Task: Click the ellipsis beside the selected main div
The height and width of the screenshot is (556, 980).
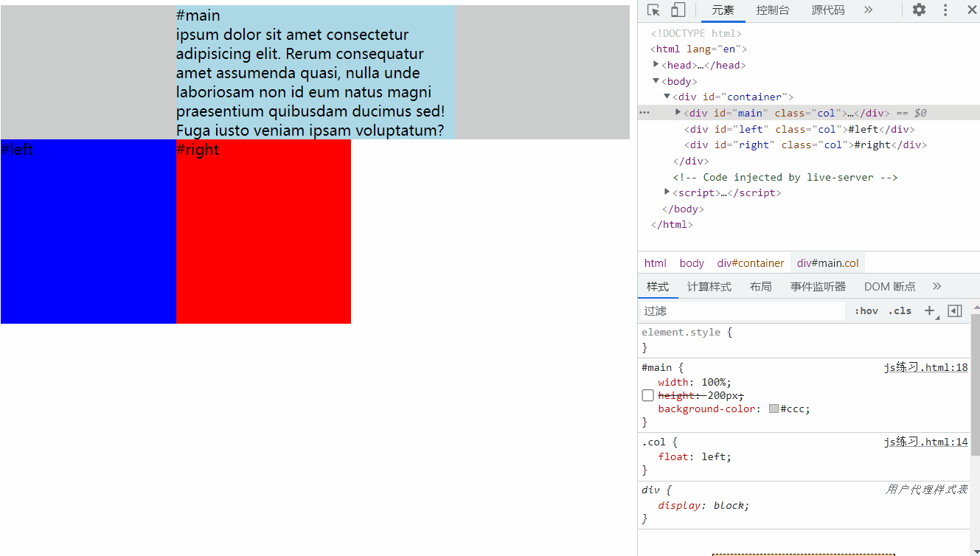Action: click(644, 113)
